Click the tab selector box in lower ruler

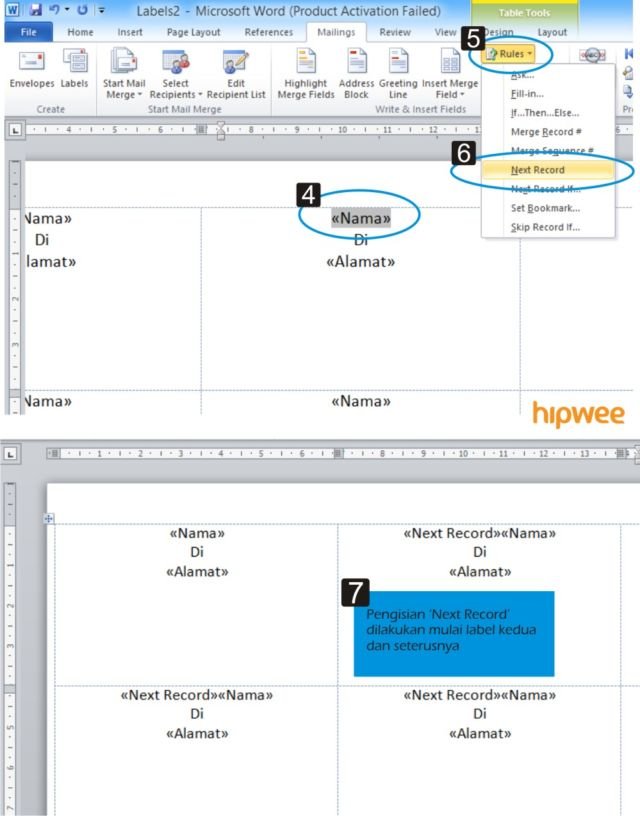click(10, 454)
